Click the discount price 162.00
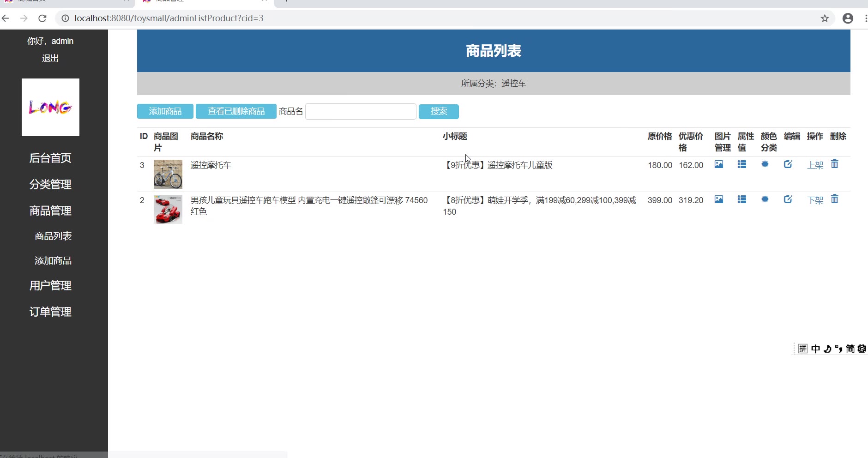This screenshot has height=458, width=868. 691,165
